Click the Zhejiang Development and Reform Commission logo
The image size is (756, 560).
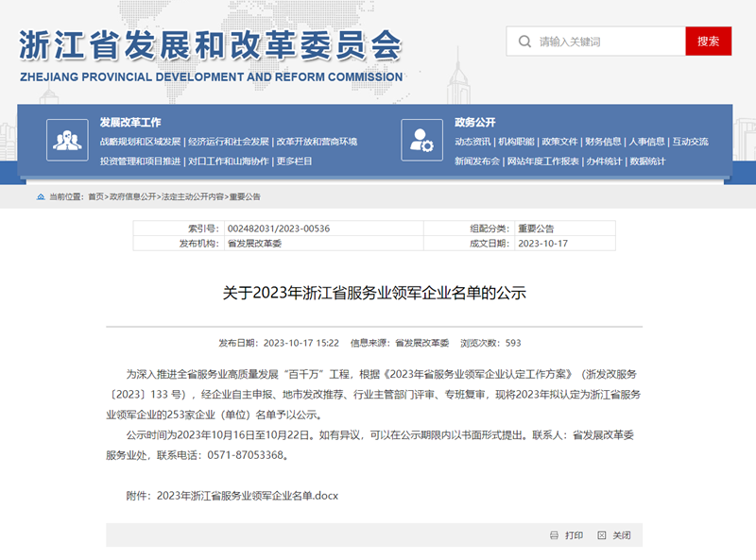212,54
